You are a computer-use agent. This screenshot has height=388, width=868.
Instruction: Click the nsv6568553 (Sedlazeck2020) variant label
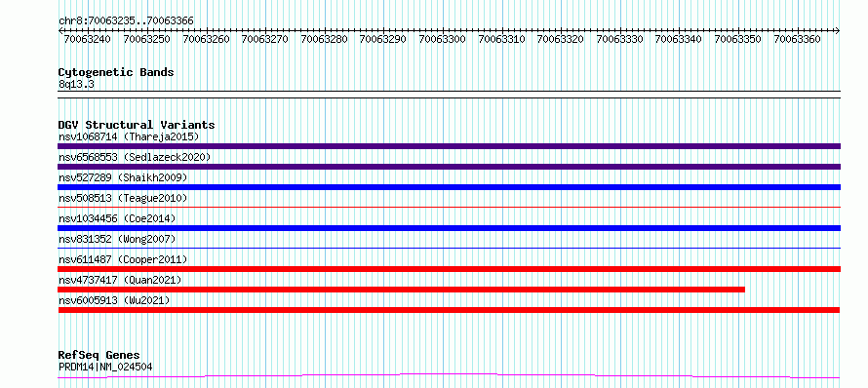[x=135, y=157]
